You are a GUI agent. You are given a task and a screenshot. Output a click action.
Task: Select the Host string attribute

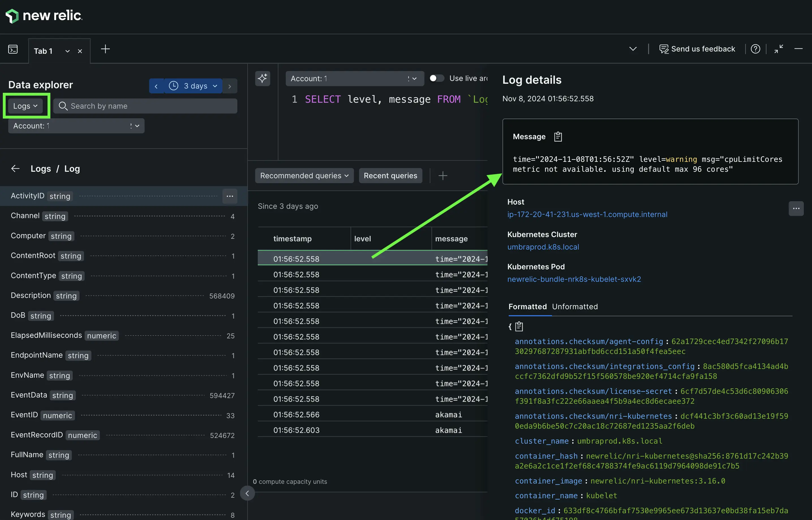(x=124, y=475)
